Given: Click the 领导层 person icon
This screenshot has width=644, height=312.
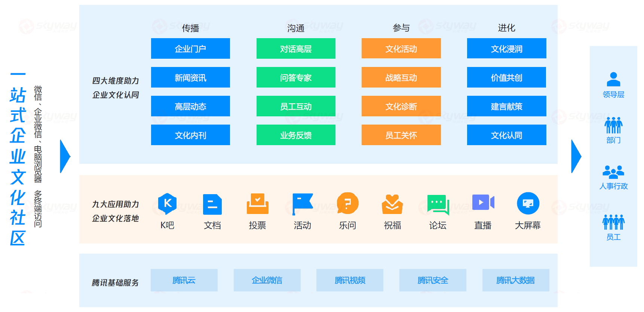Looking at the screenshot, I should pos(613,79).
